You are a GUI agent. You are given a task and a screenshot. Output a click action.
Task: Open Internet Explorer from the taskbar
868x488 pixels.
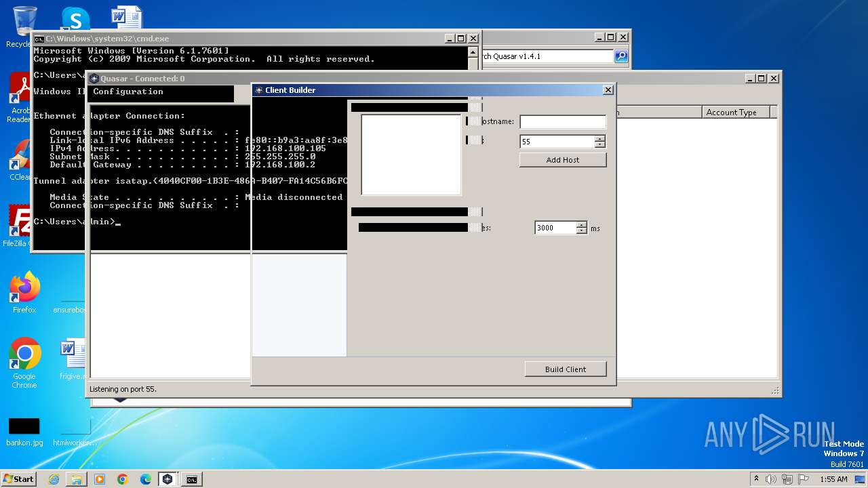coord(54,479)
